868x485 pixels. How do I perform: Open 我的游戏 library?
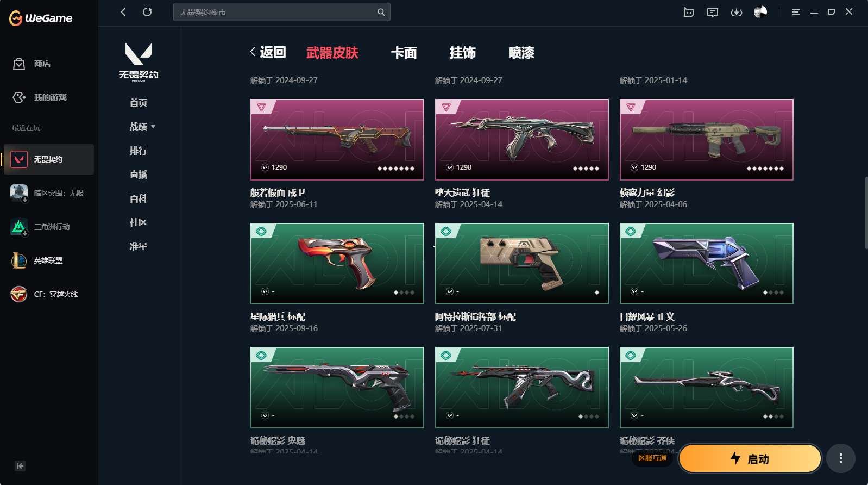click(40, 97)
